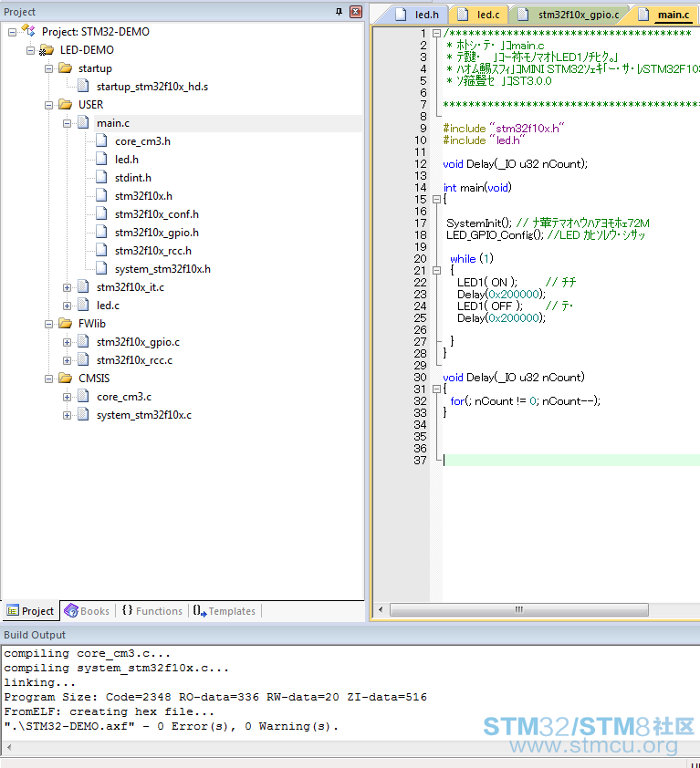Select stm32f10x_it.c in the tree
Viewport: 700px width, 768px height.
[x=131, y=287]
